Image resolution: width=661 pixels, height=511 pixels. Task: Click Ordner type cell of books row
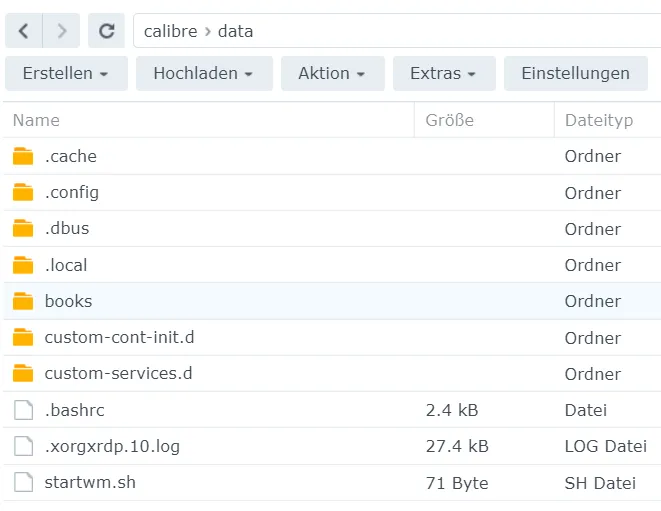tap(593, 301)
